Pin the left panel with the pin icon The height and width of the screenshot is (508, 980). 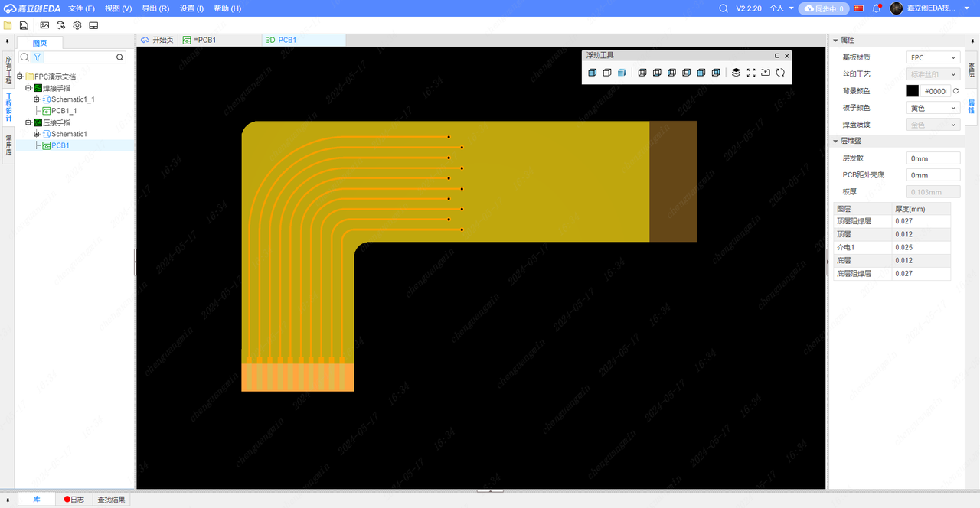(x=8, y=41)
